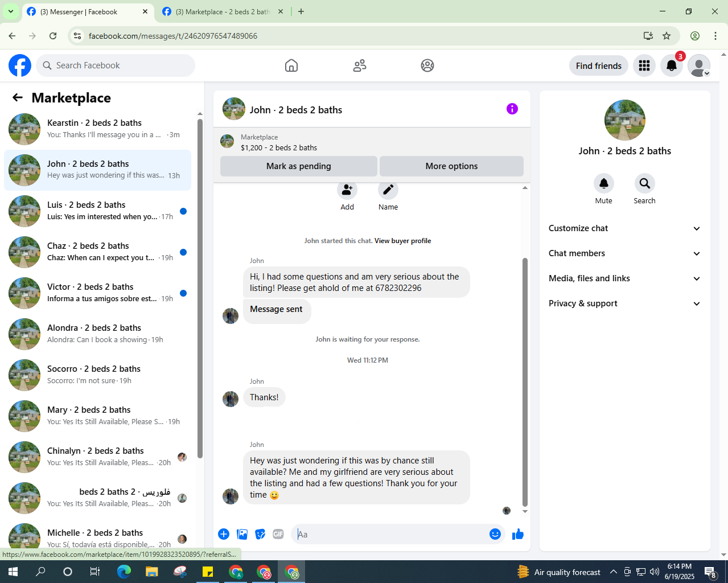728x583 pixels.
Task: Click the browser address bar URL
Action: pos(173,36)
